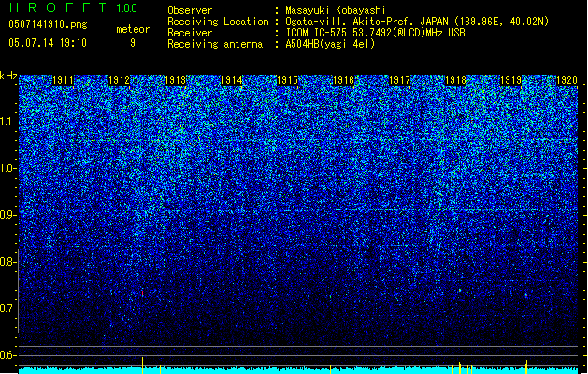This screenshot has height=374, width=588.
Task: Click the 1914 time marker
Action: 232,80
